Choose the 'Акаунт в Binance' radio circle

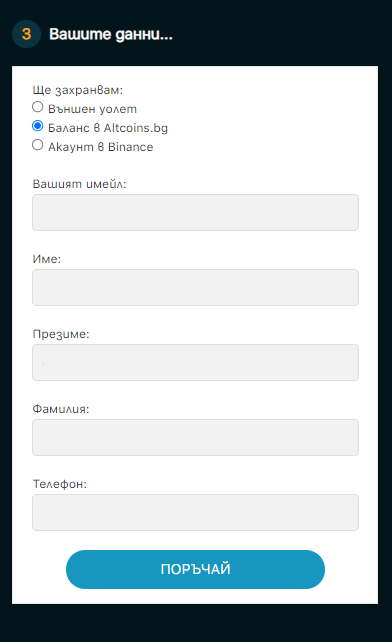[37, 145]
